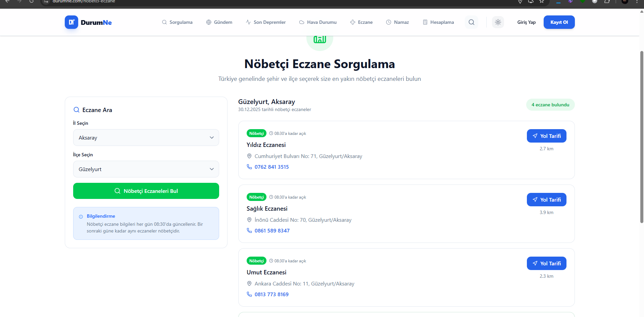The image size is (644, 317).
Task: Click the Nöbetçi badge on Sağlık Eczanesi
Action: tap(256, 197)
